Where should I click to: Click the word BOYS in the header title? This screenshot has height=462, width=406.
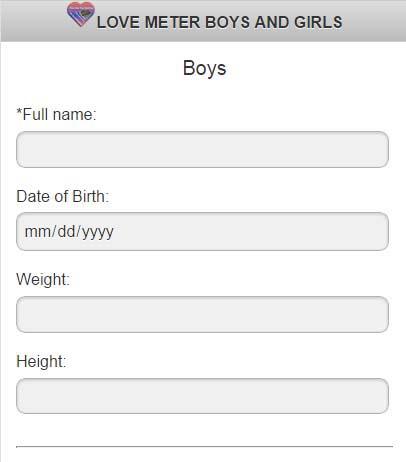tap(227, 22)
